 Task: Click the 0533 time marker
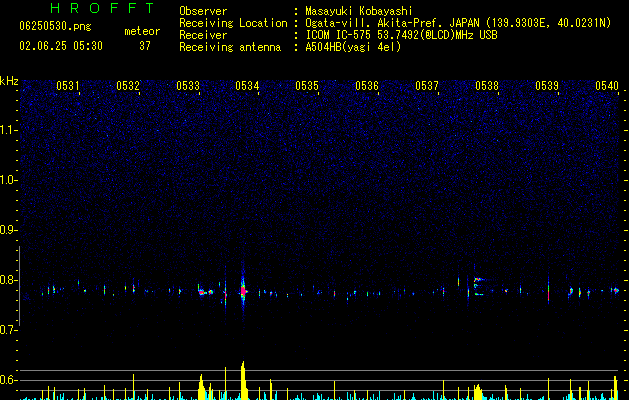point(188,86)
